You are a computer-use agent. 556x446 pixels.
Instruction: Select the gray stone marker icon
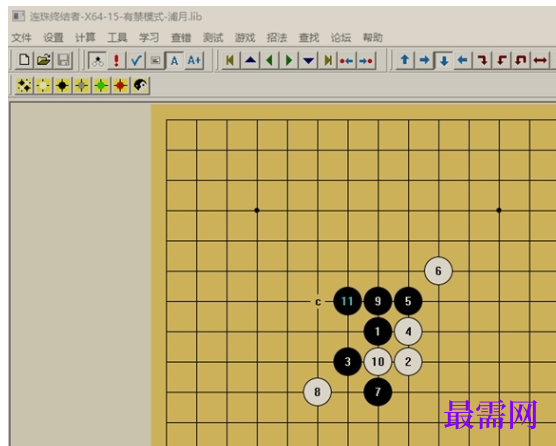[82, 85]
